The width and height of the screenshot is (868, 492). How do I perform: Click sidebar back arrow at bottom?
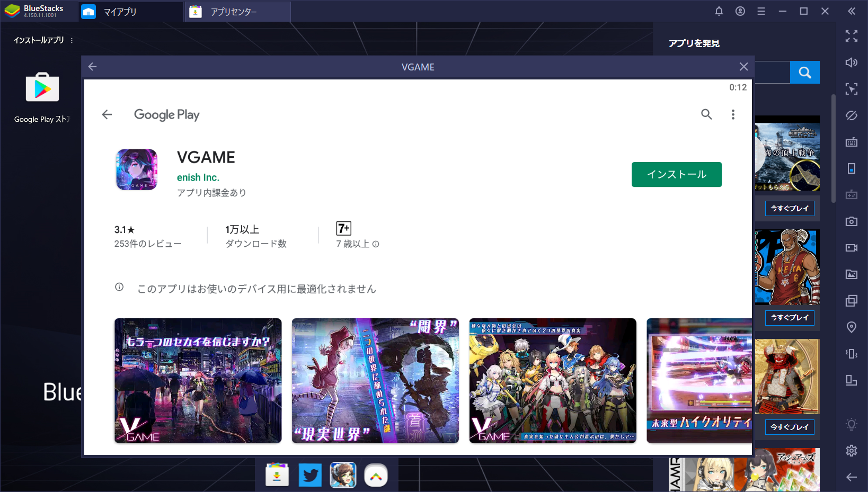(852, 477)
